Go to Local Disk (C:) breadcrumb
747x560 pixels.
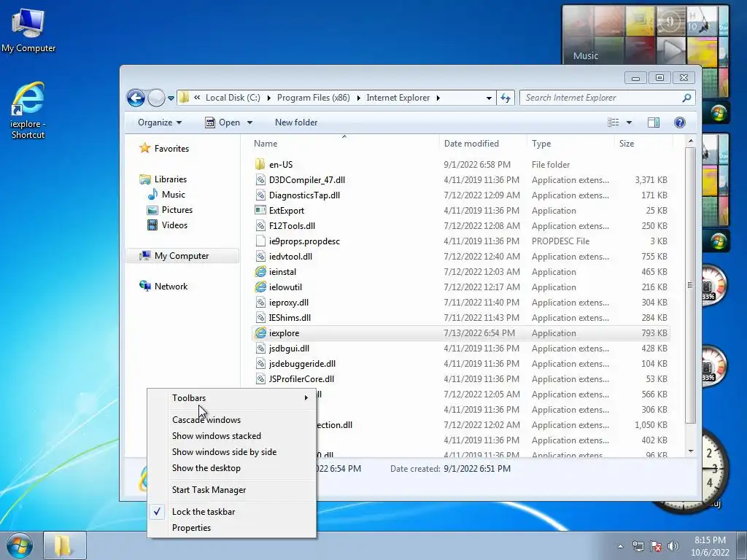pos(233,98)
